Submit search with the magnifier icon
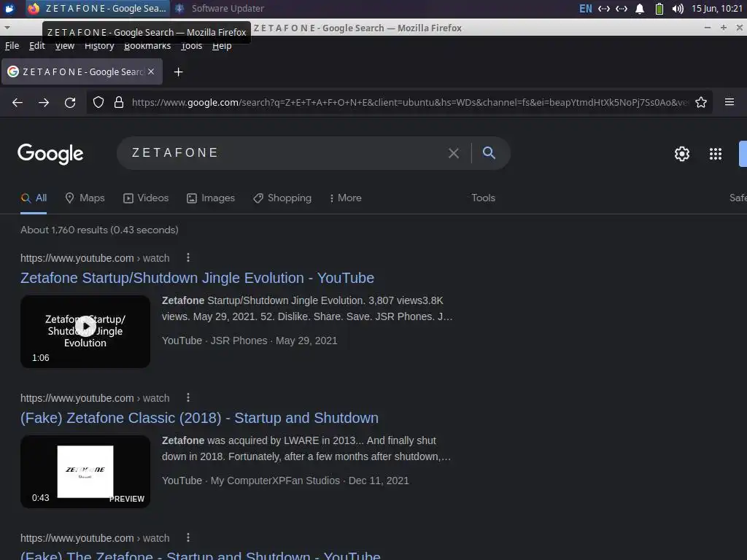Viewport: 747px width, 560px height. (x=489, y=153)
